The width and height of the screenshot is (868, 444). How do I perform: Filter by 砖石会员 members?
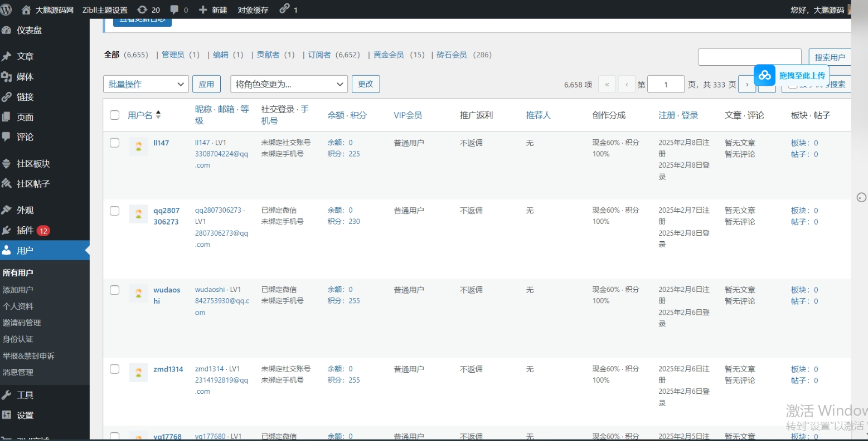pos(452,55)
